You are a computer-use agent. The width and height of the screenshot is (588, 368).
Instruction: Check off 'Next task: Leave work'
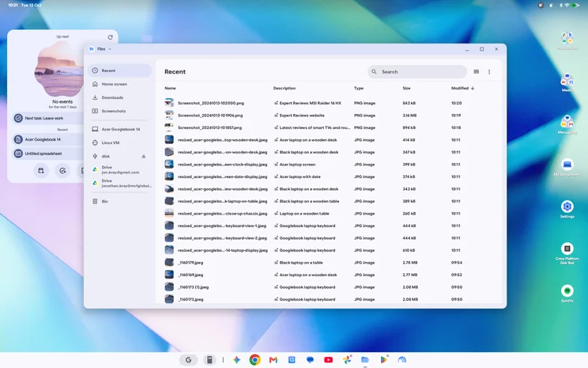(18, 118)
